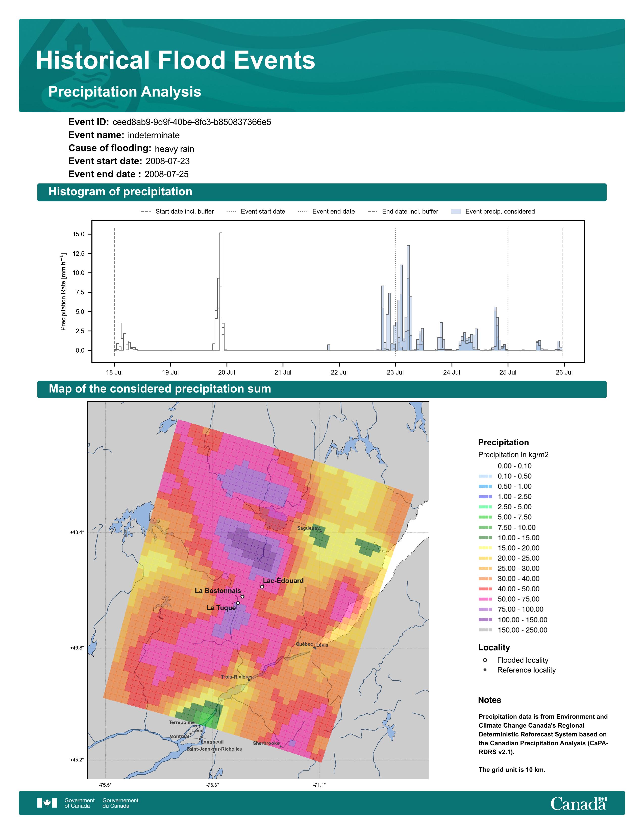This screenshot has width=644, height=834.
Task: Click the Gouvernement du Canada footer text
Action: click(x=120, y=803)
